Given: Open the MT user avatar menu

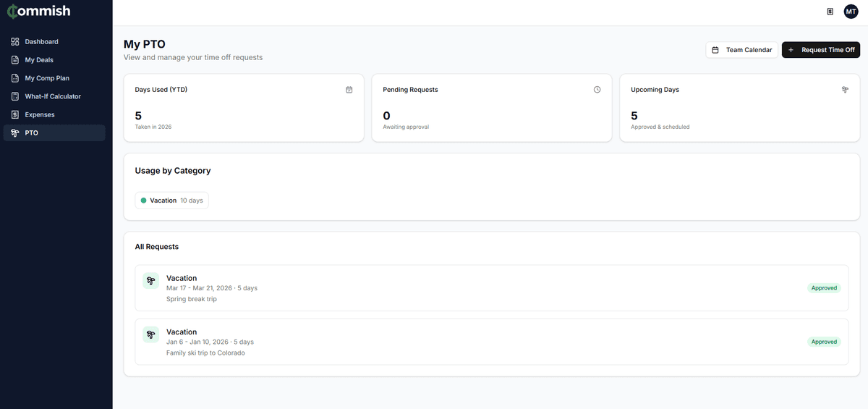Looking at the screenshot, I should point(851,12).
